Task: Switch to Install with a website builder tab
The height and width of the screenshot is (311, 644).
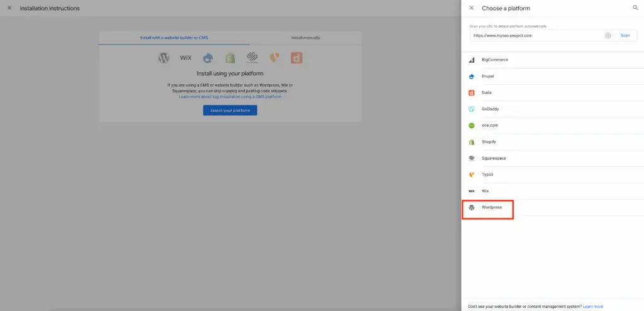Action: [x=174, y=38]
